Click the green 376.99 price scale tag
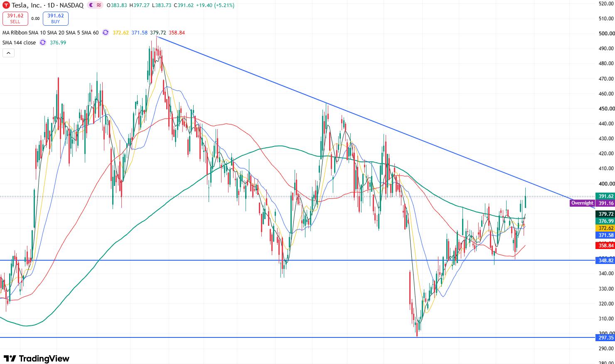This screenshot has height=364, width=615. click(x=605, y=221)
